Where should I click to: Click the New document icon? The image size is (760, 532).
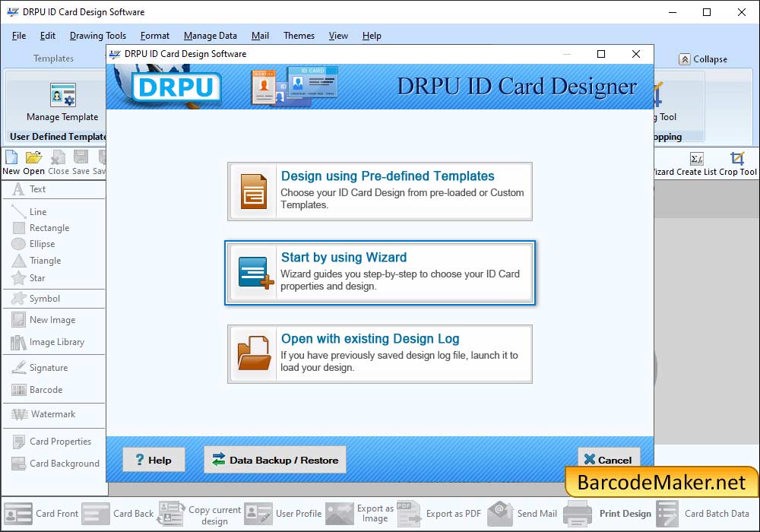coord(11,157)
